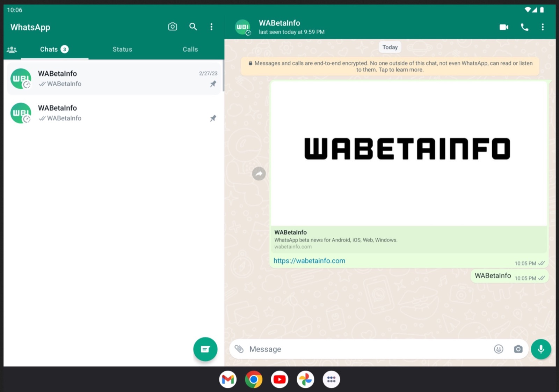
Task: Click the unread count badge on Chats
Action: tap(64, 49)
